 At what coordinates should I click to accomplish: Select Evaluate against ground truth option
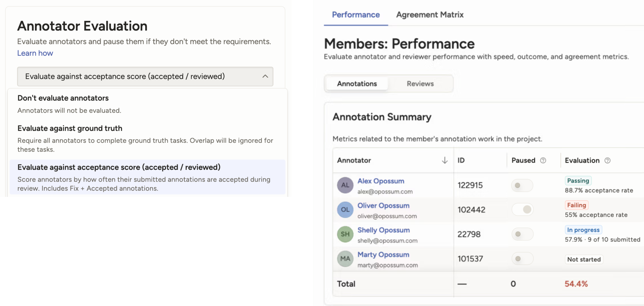(x=148, y=138)
